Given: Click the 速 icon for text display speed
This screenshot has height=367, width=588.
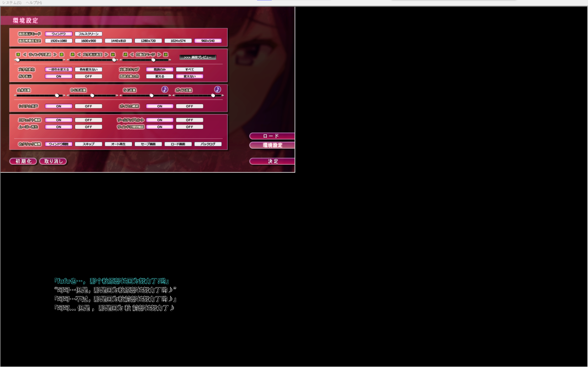Looking at the screenshot, I should 113,54.
